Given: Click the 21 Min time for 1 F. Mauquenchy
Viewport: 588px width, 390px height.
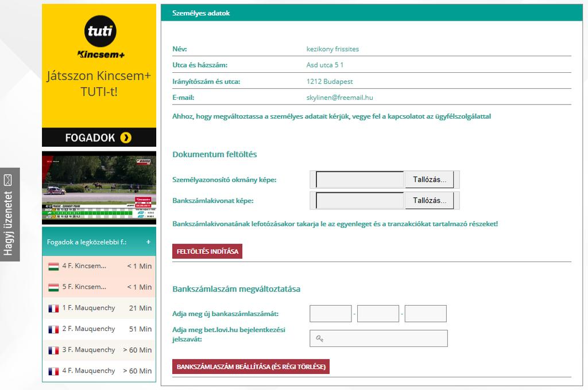Looking at the screenshot, I should tap(140, 308).
